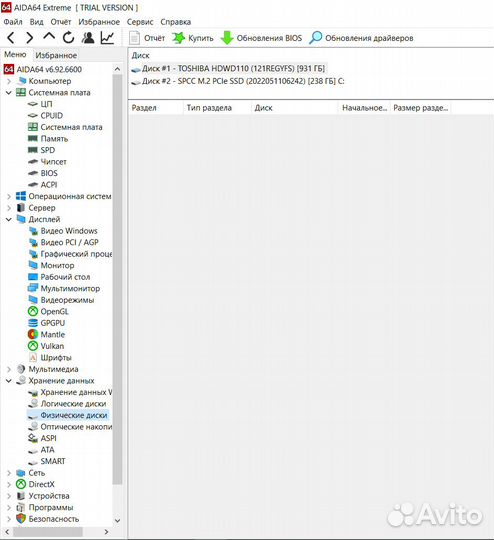The width and height of the screenshot is (494, 540).
Task: Navigate up with the up arrow icon
Action: click(49, 36)
